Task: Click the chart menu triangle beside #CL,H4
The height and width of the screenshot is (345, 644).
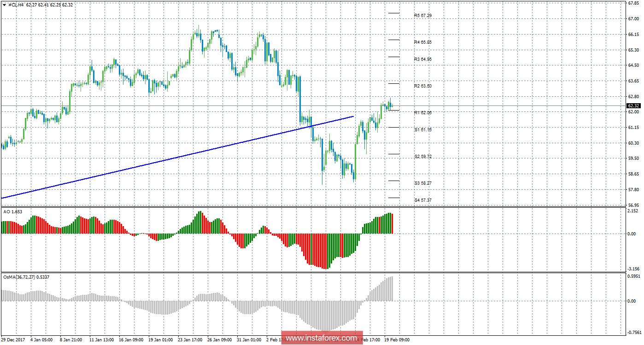Action: [x=5, y=5]
